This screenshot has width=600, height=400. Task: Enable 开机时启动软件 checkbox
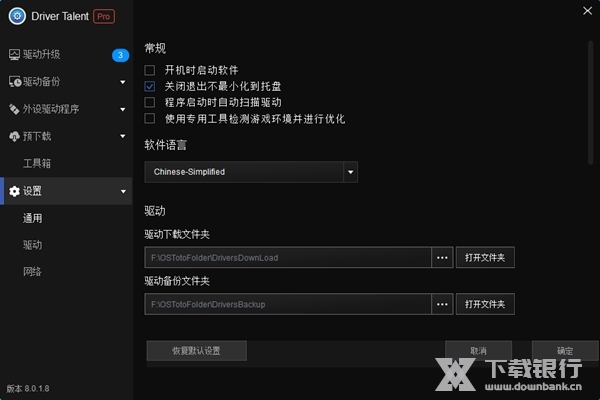coord(150,70)
